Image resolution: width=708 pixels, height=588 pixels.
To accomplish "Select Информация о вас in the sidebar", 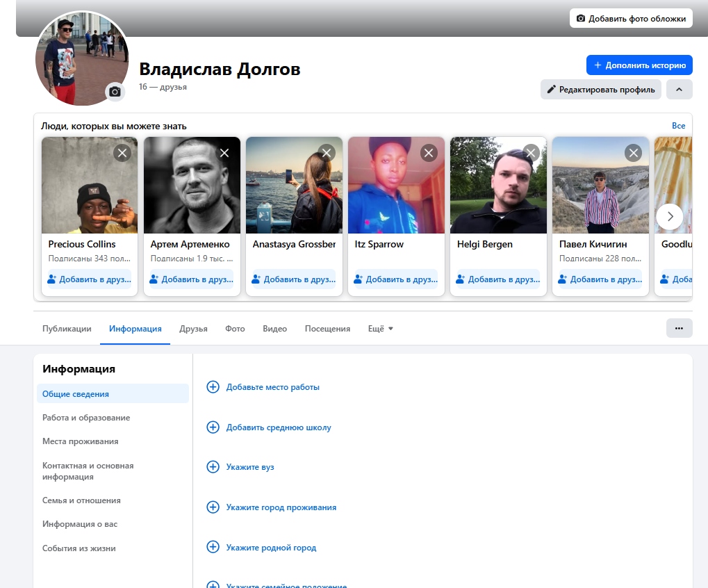I will [x=113, y=524].
